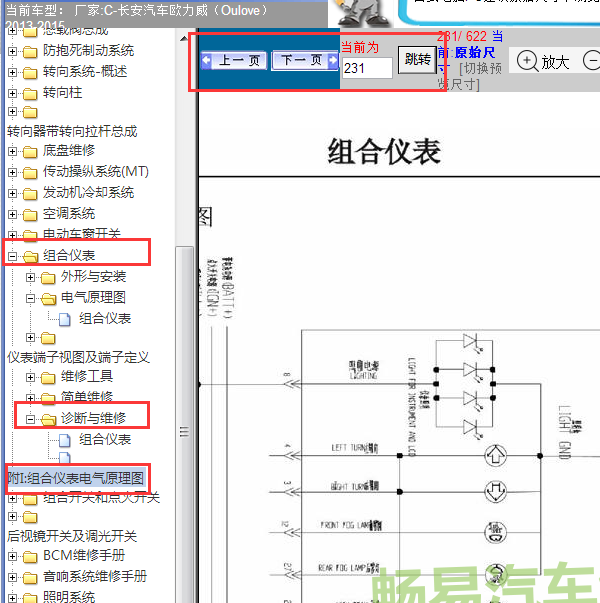
Task: Select 仪表端子视图及端子定义 in the tree
Action: (x=78, y=357)
